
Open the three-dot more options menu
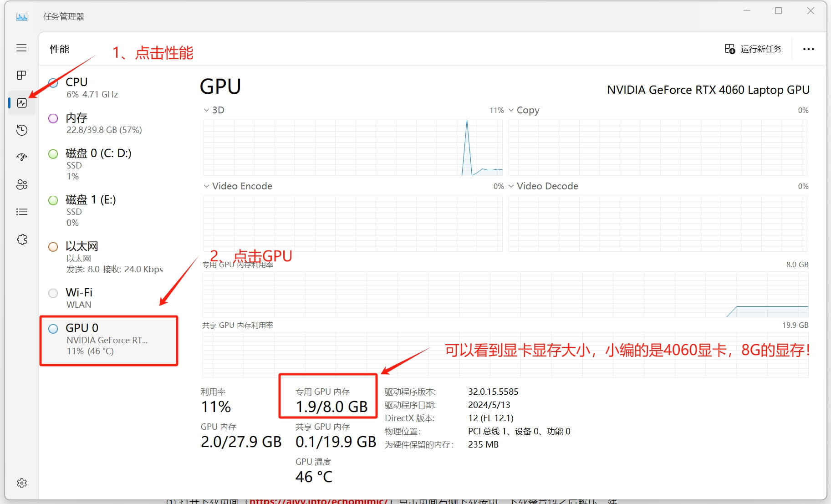click(808, 49)
